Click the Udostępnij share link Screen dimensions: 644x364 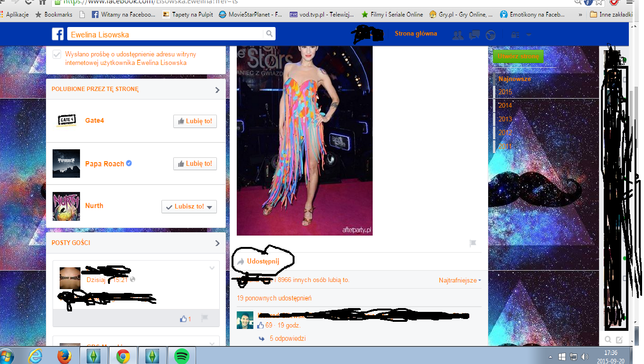(x=263, y=261)
